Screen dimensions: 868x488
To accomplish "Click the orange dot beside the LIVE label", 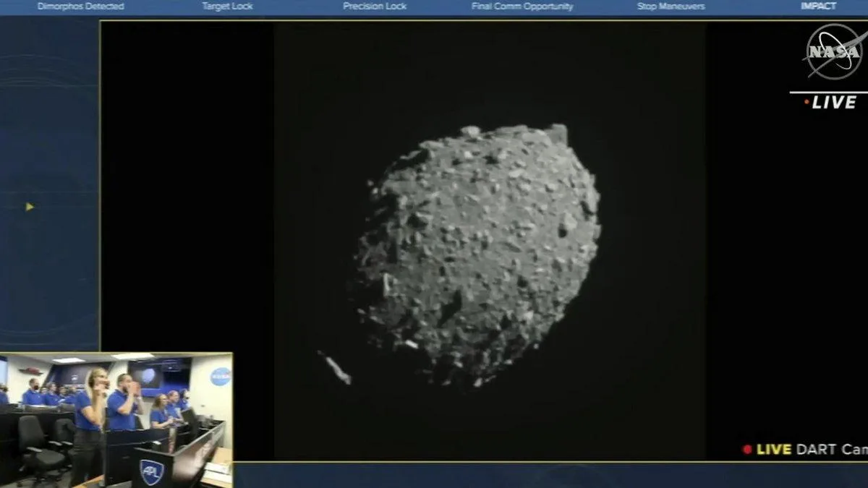I will [x=807, y=103].
